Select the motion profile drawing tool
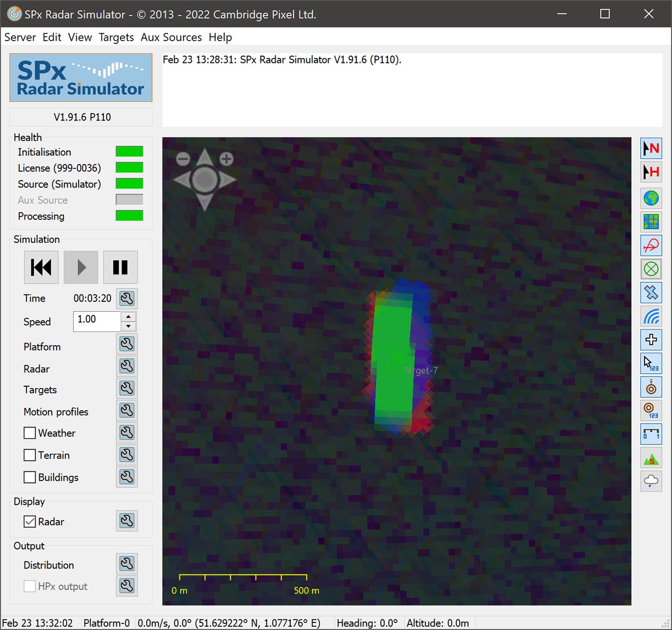The width and height of the screenshot is (672, 630). [x=651, y=245]
